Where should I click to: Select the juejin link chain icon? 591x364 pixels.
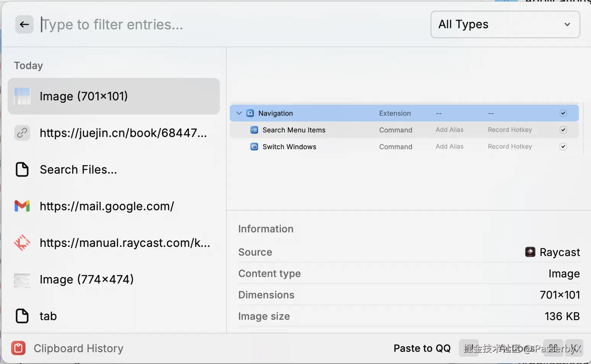[22, 133]
